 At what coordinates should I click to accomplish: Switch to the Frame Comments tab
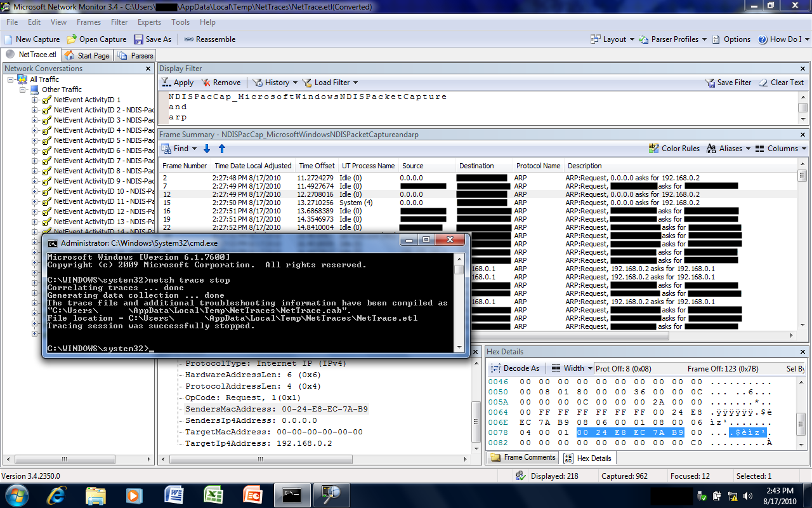523,458
